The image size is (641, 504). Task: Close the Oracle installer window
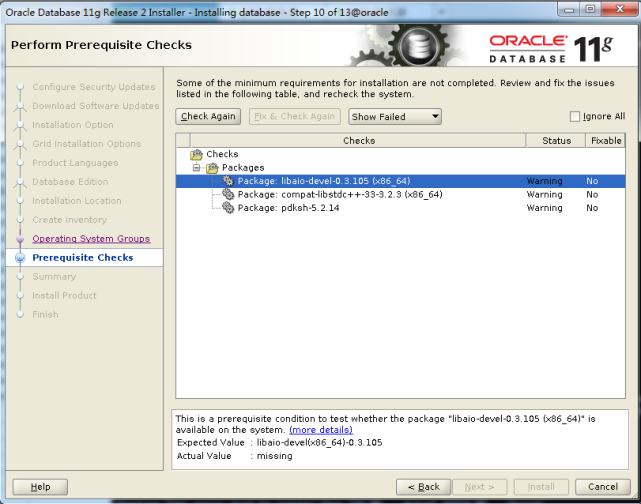pyautogui.click(x=619, y=9)
